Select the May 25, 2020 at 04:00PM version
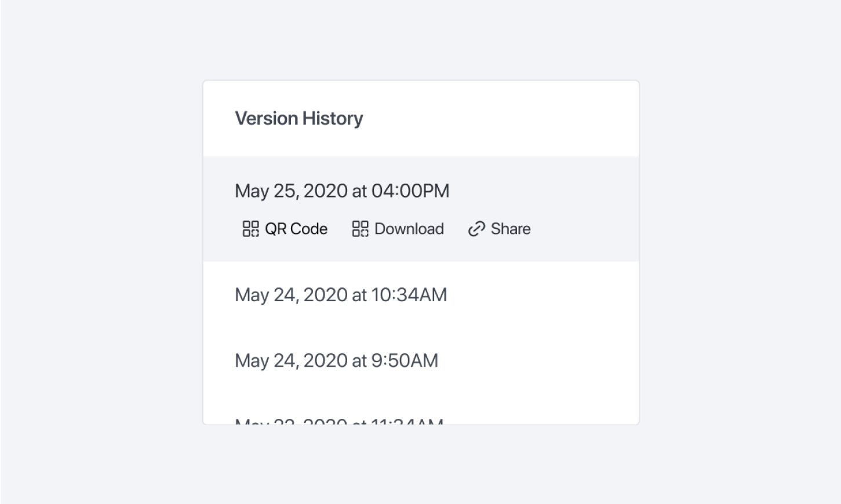 point(421,209)
